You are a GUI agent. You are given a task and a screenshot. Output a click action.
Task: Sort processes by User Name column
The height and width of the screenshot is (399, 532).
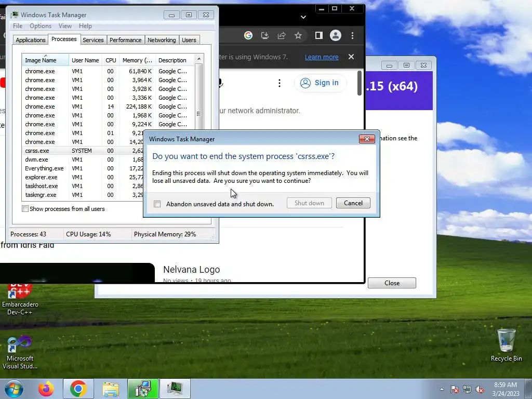85,60
